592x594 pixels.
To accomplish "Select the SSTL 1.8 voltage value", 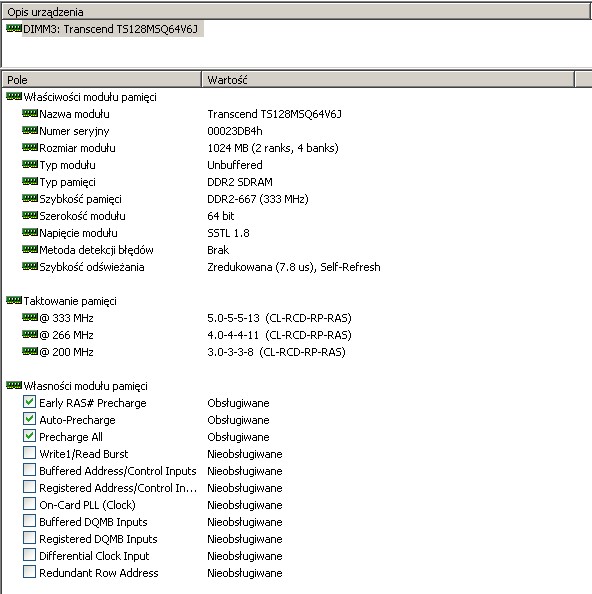I will (228, 233).
